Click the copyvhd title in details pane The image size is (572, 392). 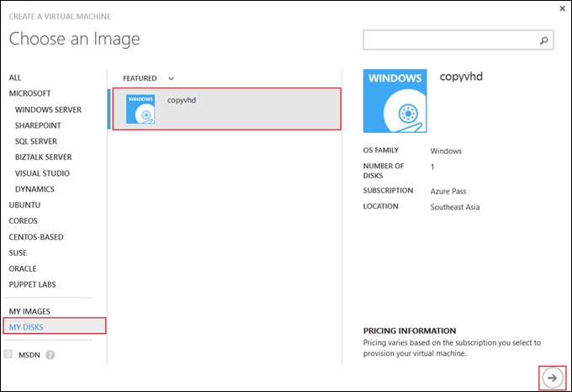point(461,77)
